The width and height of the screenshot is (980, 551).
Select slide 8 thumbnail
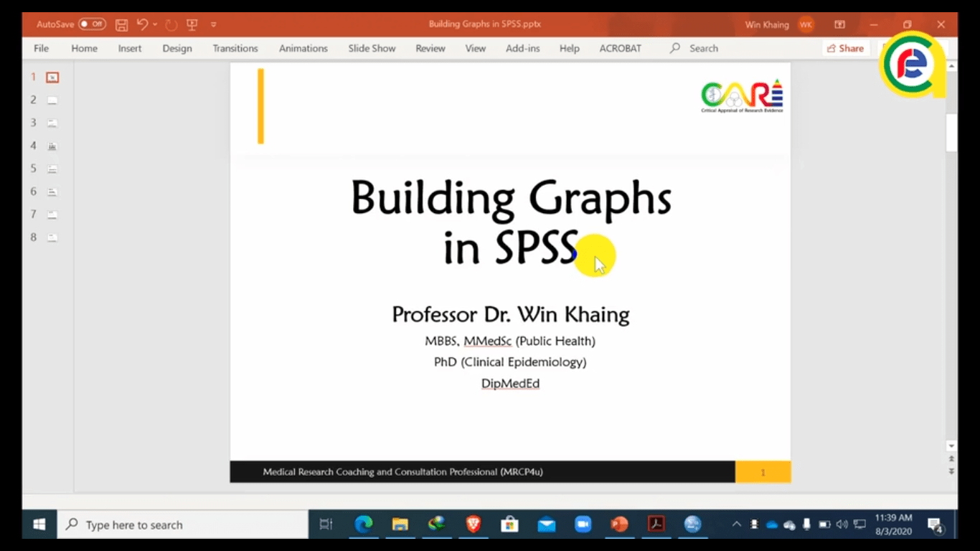[52, 237]
